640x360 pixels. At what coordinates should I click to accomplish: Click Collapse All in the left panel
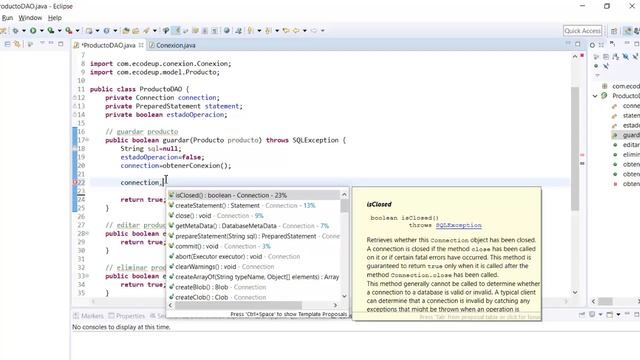click(x=7, y=44)
